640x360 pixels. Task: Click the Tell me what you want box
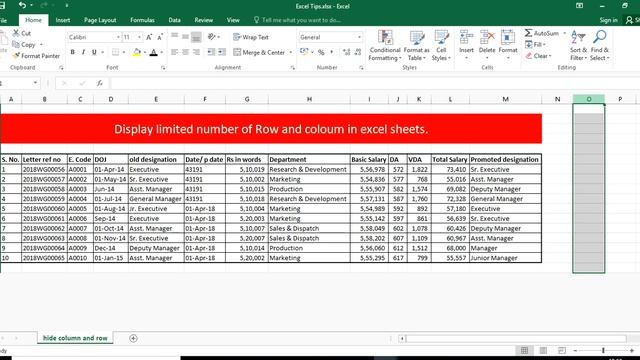[x=297, y=20]
